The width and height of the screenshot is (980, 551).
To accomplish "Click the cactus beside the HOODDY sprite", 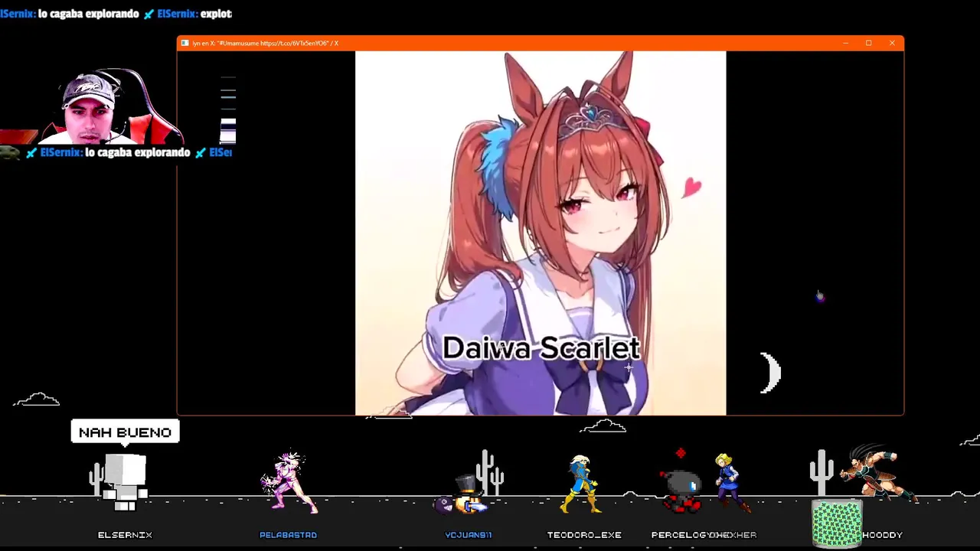I will coord(822,473).
